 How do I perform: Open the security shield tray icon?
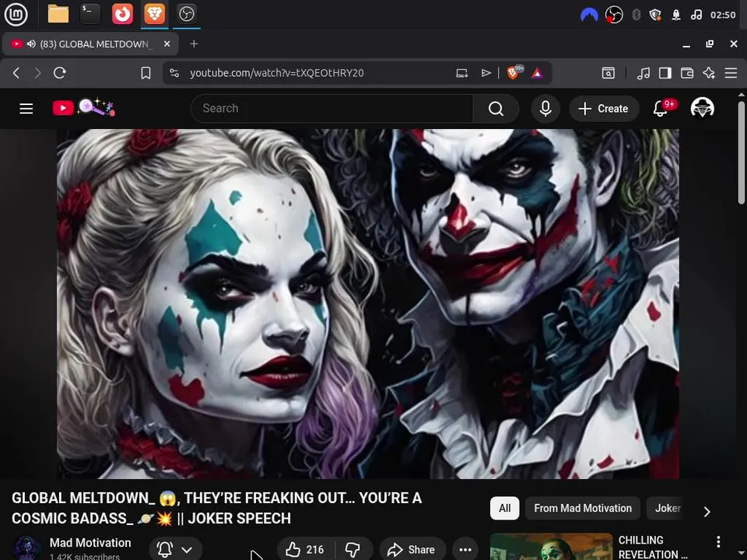655,15
